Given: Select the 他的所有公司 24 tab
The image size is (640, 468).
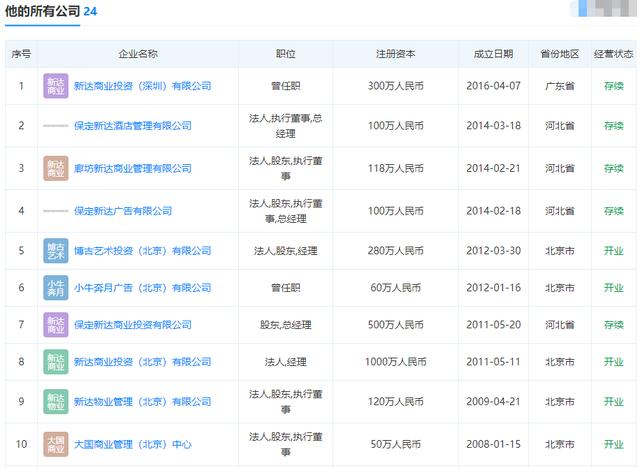Looking at the screenshot, I should [51, 11].
